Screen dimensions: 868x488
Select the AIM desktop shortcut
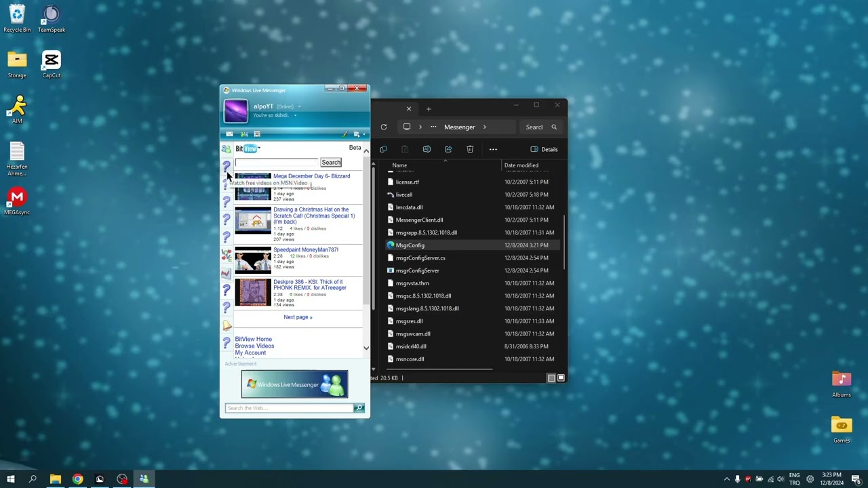click(17, 110)
